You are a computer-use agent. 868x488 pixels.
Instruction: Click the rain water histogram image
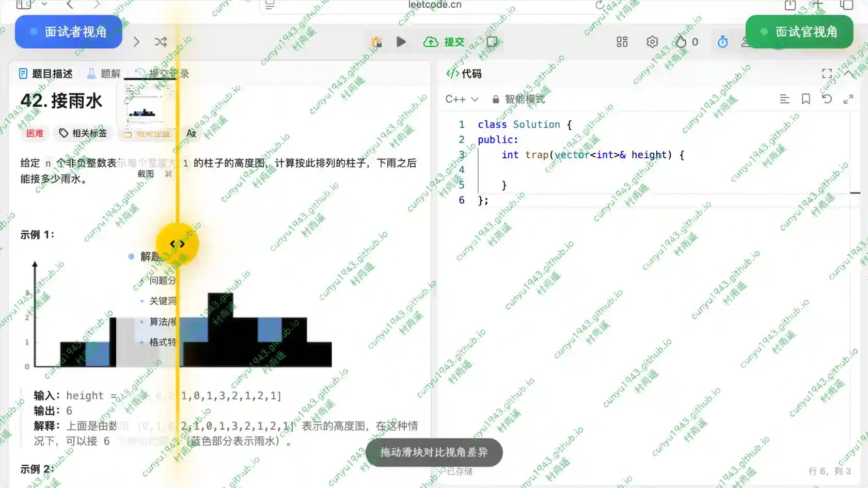pyautogui.click(x=178, y=315)
